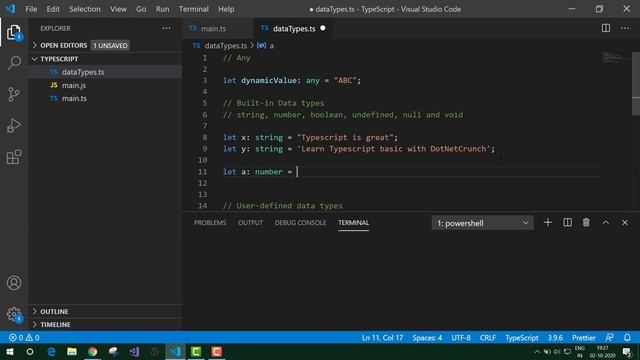
Task: Close the terminal panel
Action: (x=625, y=222)
